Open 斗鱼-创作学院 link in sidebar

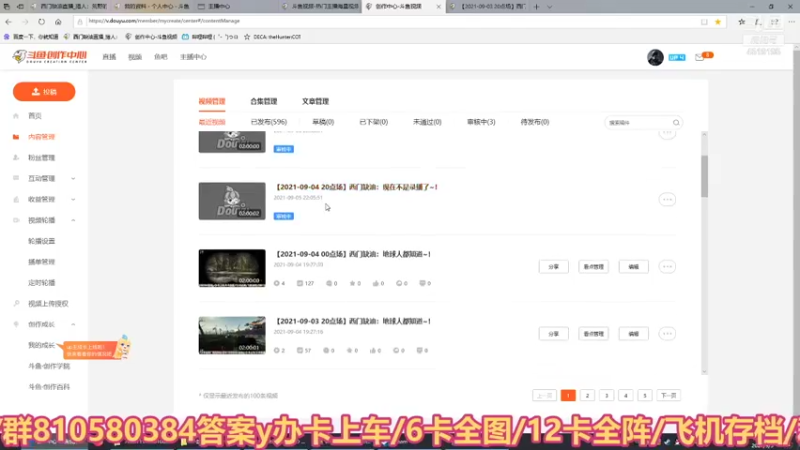pos(49,366)
